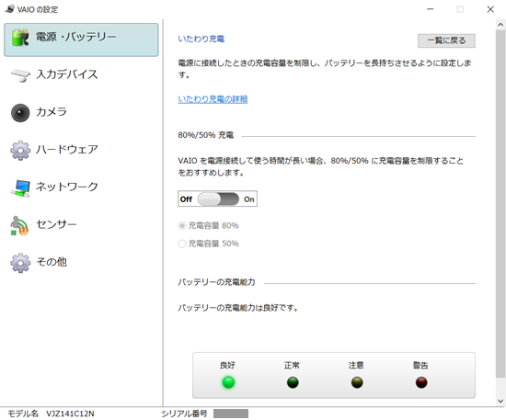This screenshot has height=420, width=506.
Task: Click the 注意 label text
Action: [356, 366]
